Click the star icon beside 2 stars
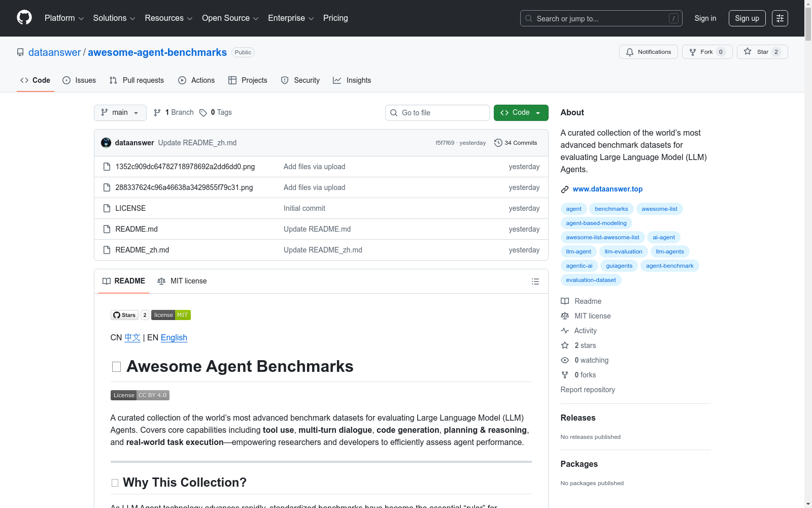The image size is (812, 508). coord(565,345)
